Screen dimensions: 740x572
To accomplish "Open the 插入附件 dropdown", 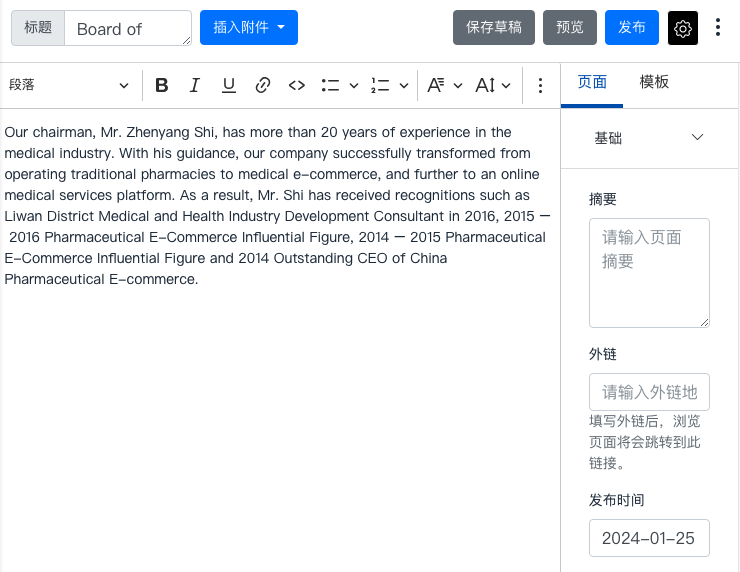I will click(x=248, y=28).
